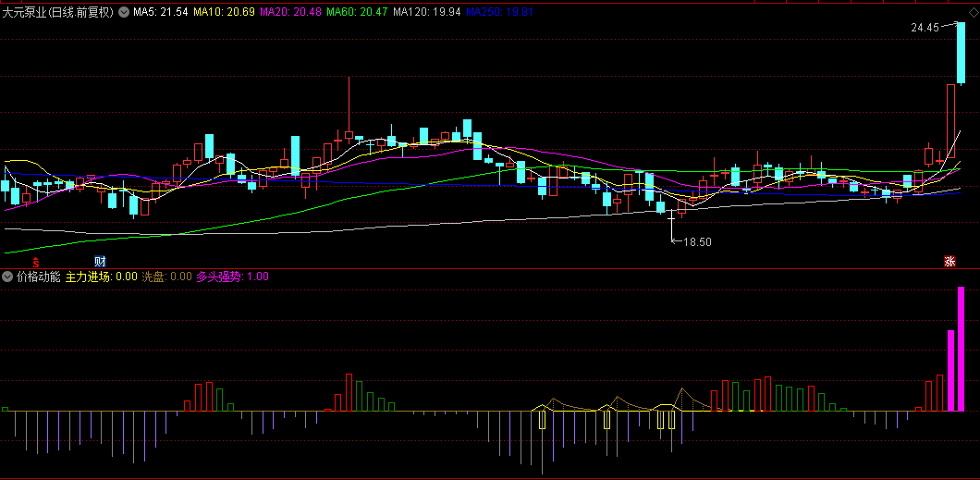Screen dimensions: 980x480
Task: Click the red S marker icon
Action: (x=36, y=261)
